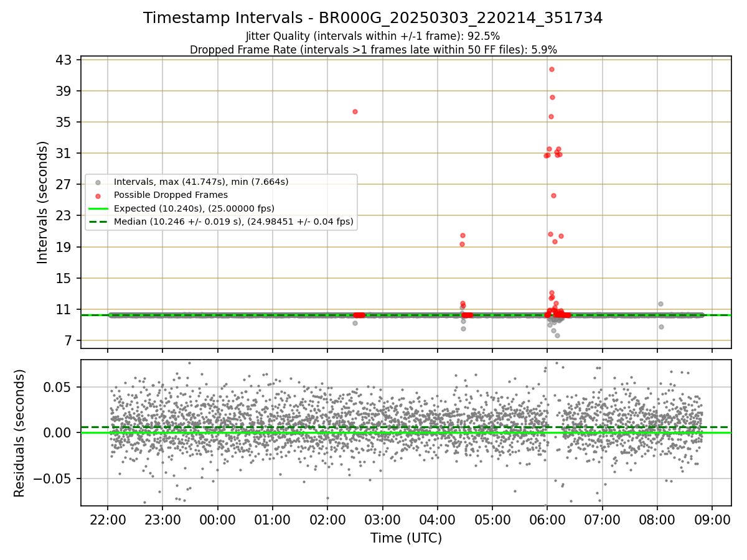This screenshot has height=560, width=747.
Task: Click the dashed green line sample beside 'Median' in the legend
Action: point(98,221)
